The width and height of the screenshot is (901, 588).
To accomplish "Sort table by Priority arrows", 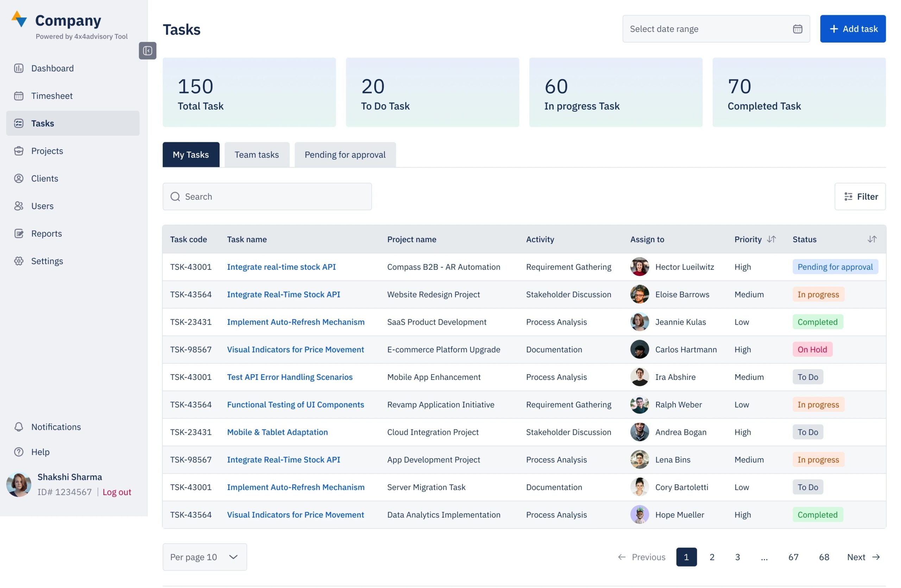I will coord(771,239).
